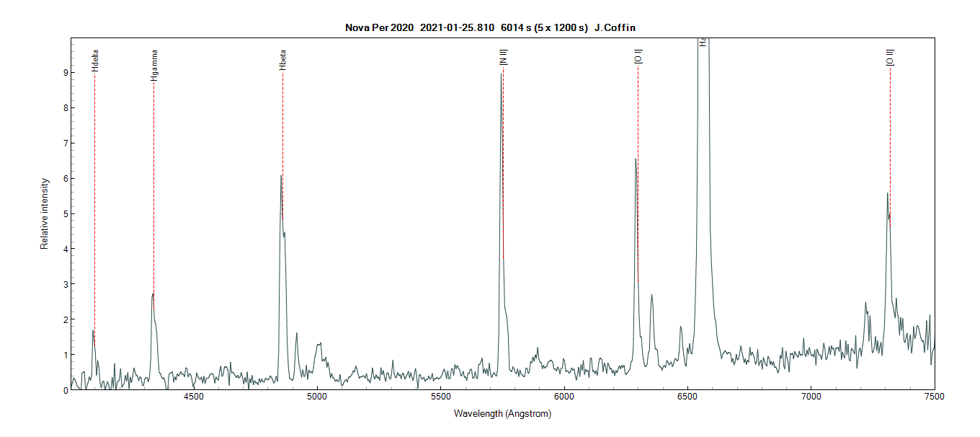Select the 9 tick on intensity axis

pyautogui.click(x=65, y=72)
